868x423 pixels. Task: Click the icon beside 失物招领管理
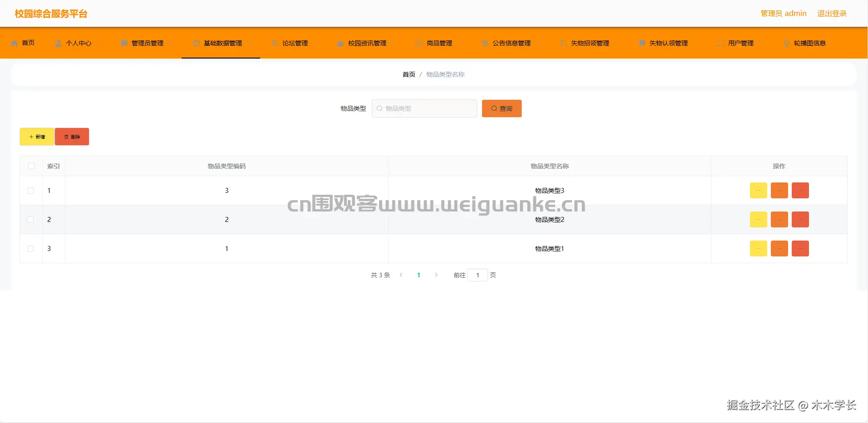[563, 43]
